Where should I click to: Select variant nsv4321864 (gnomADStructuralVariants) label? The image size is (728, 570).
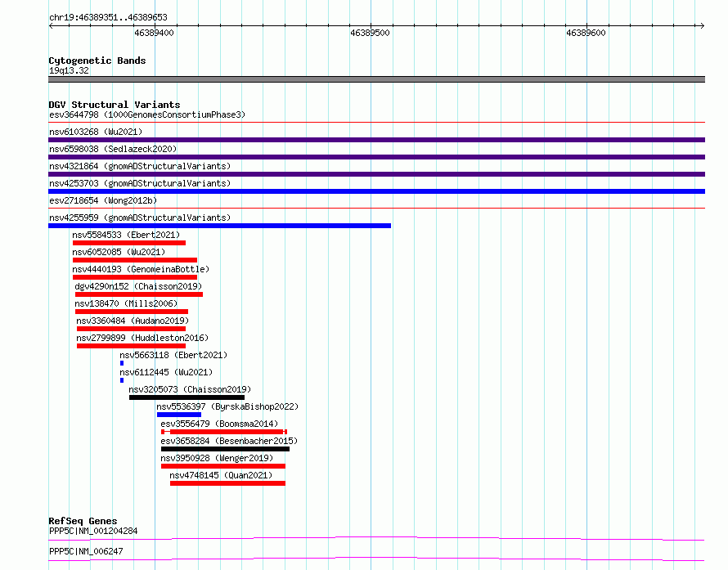click(x=140, y=166)
